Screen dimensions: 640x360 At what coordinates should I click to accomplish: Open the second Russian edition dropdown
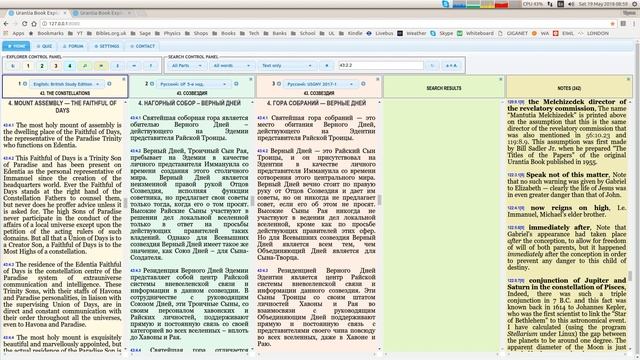[x=193, y=84]
